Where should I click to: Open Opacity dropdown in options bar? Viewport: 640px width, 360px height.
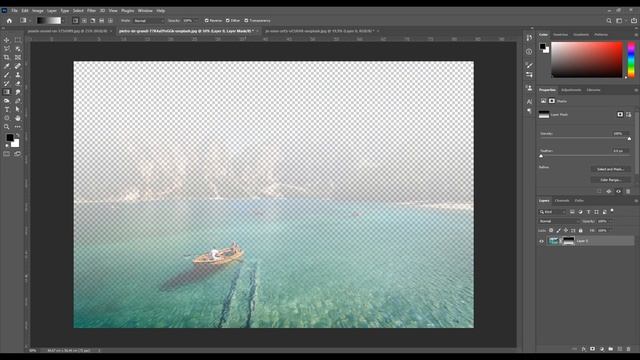196,20
